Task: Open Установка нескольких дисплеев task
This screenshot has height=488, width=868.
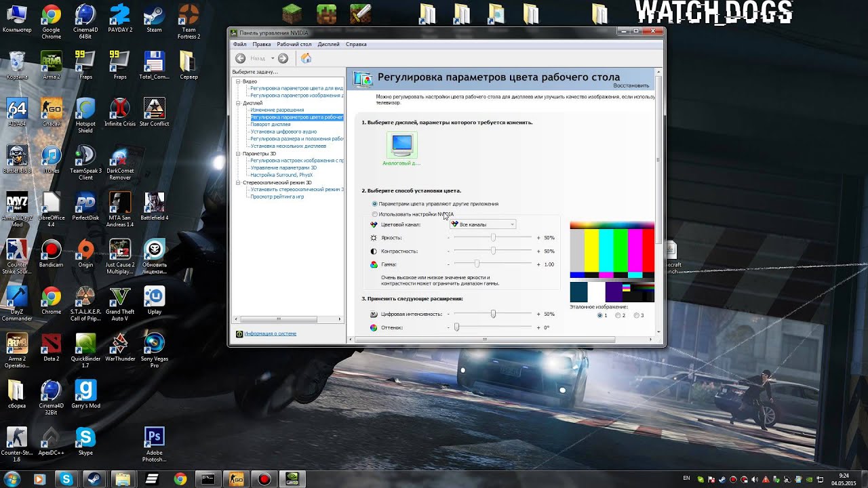Action: click(288, 146)
